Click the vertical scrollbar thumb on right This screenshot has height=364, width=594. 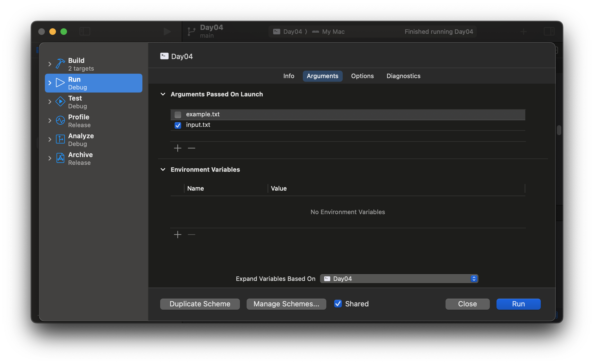[x=559, y=130]
